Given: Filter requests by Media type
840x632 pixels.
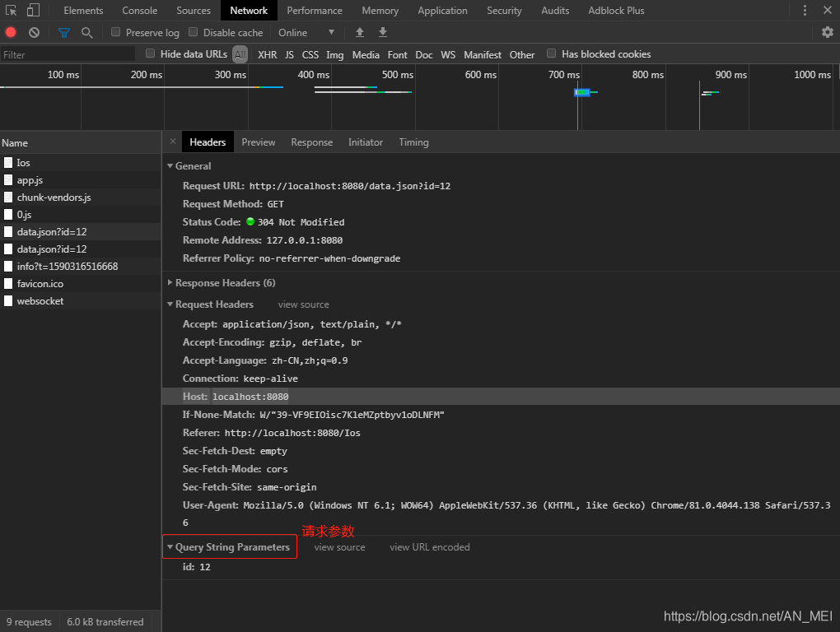Looking at the screenshot, I should coord(366,54).
